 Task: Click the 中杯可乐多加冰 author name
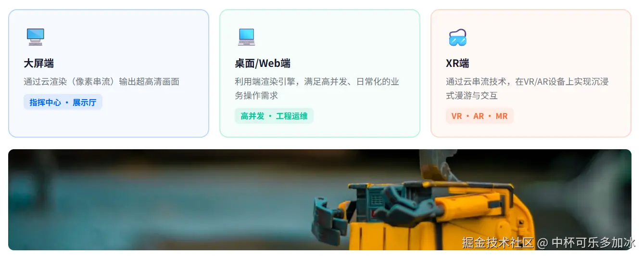593,242
